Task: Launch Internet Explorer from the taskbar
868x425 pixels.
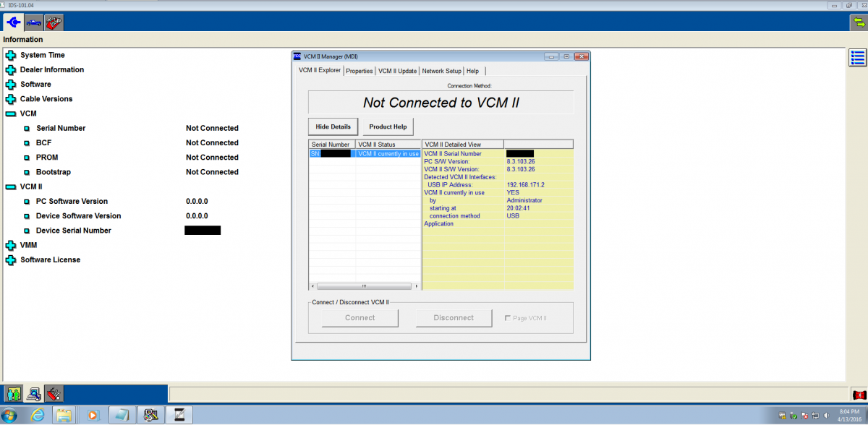Action: [x=38, y=415]
